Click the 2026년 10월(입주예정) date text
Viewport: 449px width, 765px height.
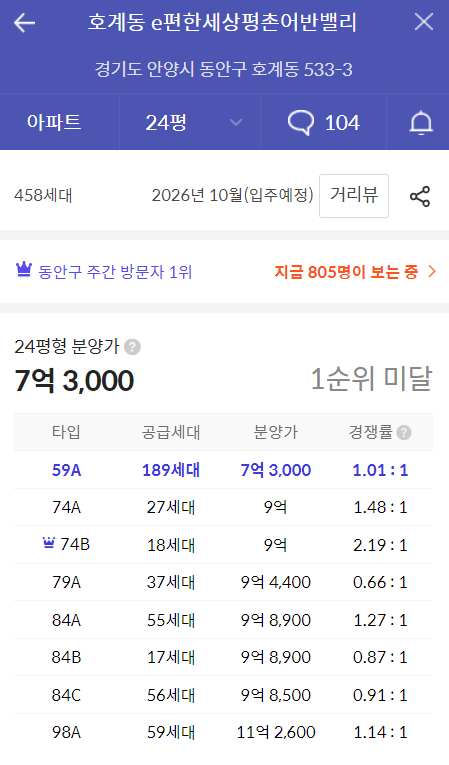pyautogui.click(x=232, y=195)
